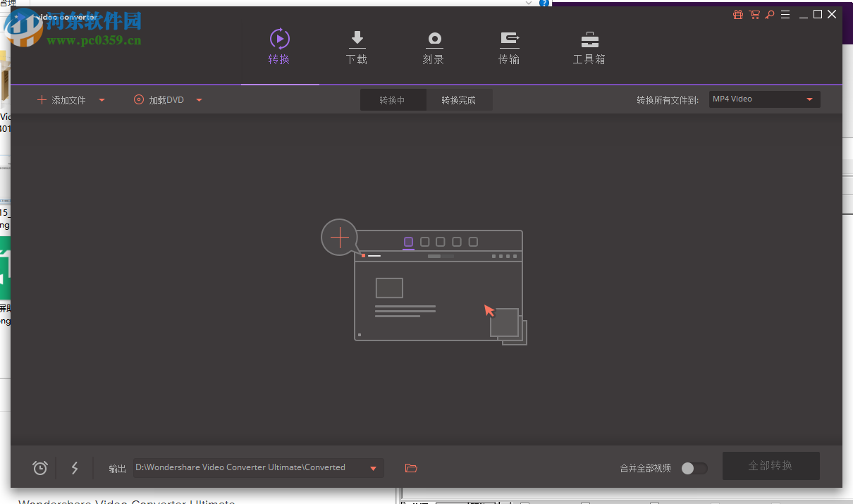The width and height of the screenshot is (853, 504).
Task: Click the gift box icon in title bar
Action: point(738,15)
